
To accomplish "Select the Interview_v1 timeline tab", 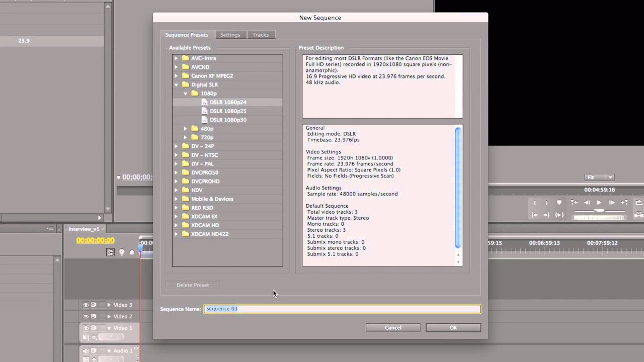I will [84, 229].
